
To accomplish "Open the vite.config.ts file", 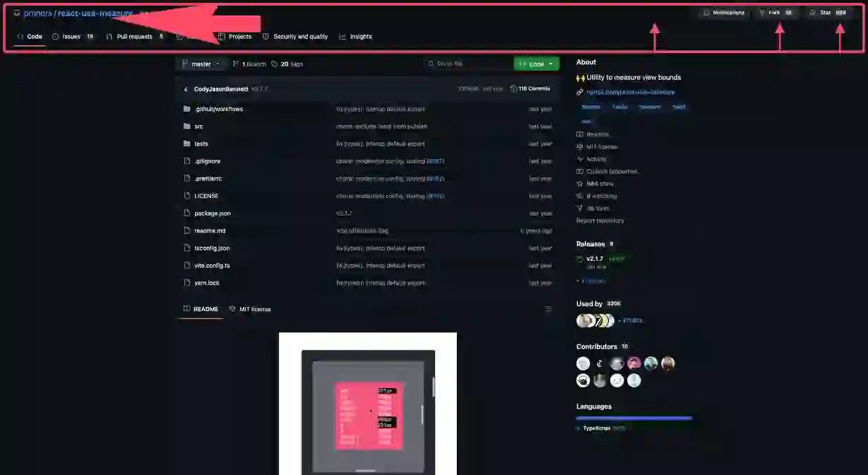I will 212,266.
